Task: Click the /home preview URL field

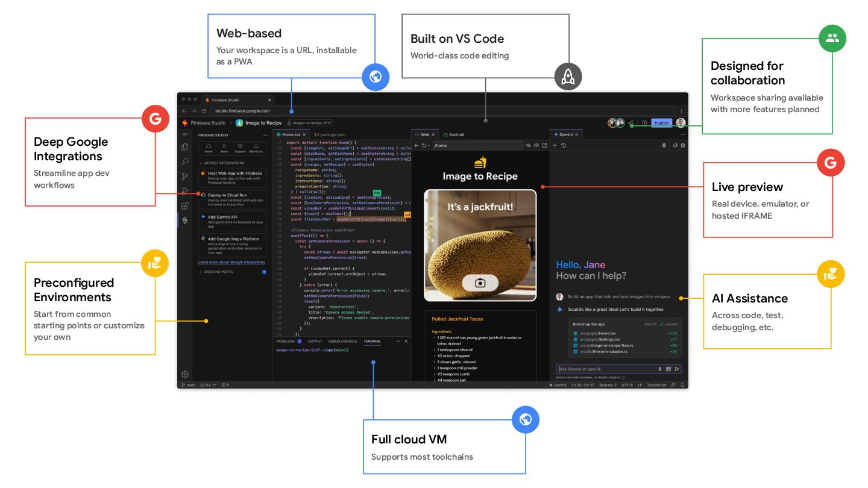Action: [477, 145]
